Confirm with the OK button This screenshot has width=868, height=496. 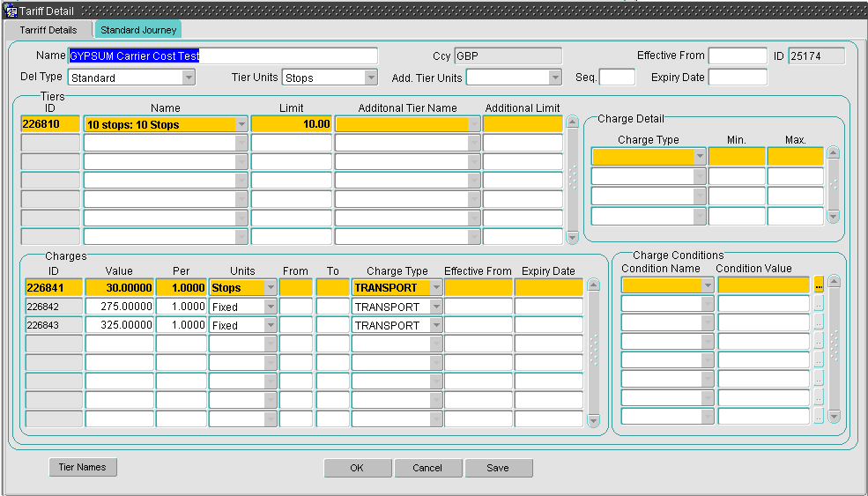357,468
